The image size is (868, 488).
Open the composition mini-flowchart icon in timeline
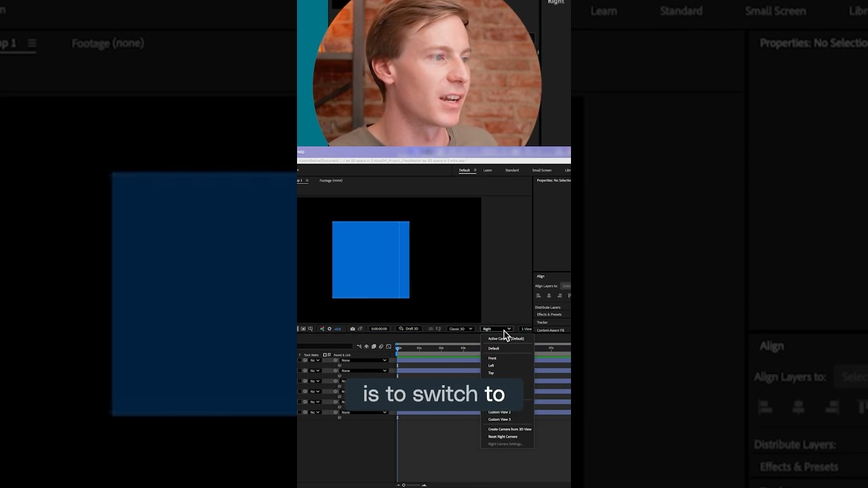359,346
